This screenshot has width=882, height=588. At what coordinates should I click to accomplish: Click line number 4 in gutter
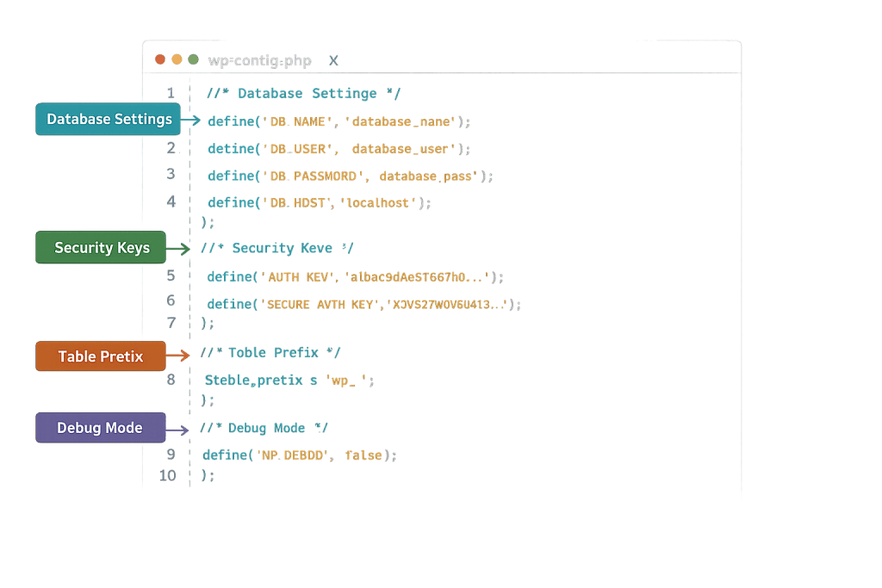(171, 201)
